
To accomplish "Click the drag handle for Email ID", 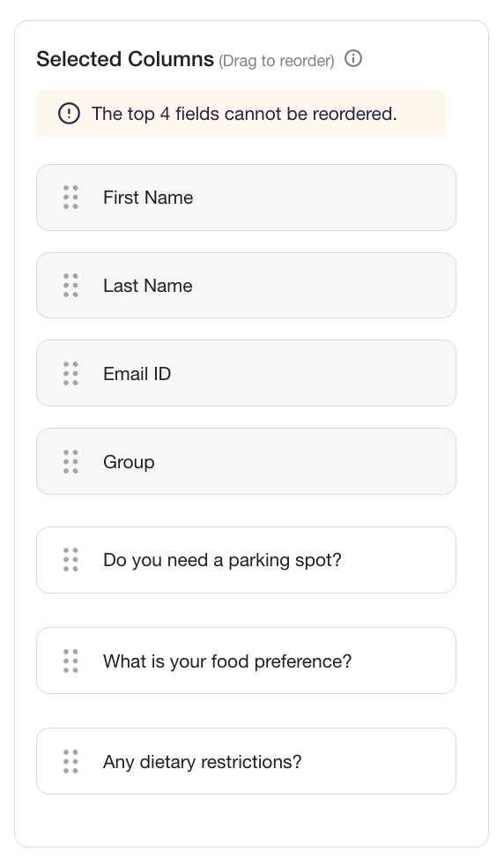I will click(70, 373).
